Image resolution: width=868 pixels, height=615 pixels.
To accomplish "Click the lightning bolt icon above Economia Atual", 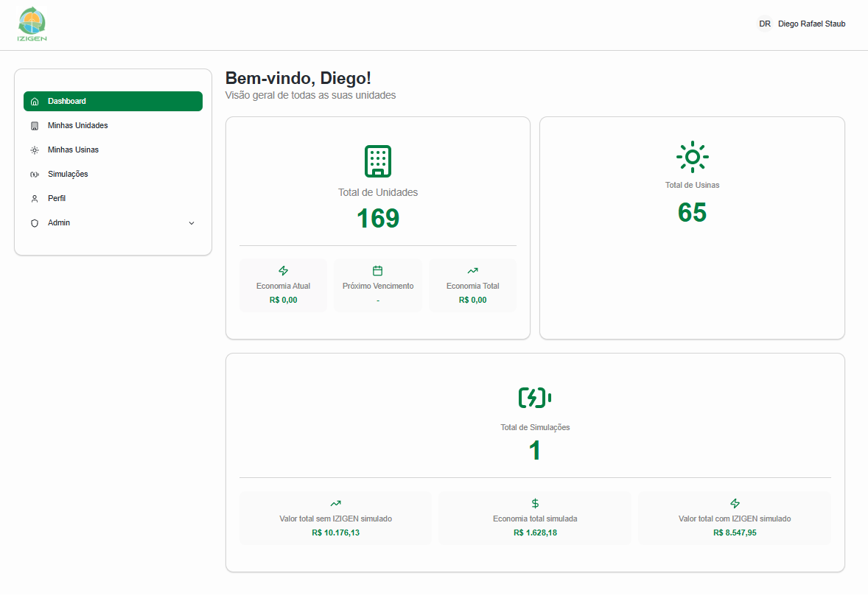I will click(x=284, y=271).
